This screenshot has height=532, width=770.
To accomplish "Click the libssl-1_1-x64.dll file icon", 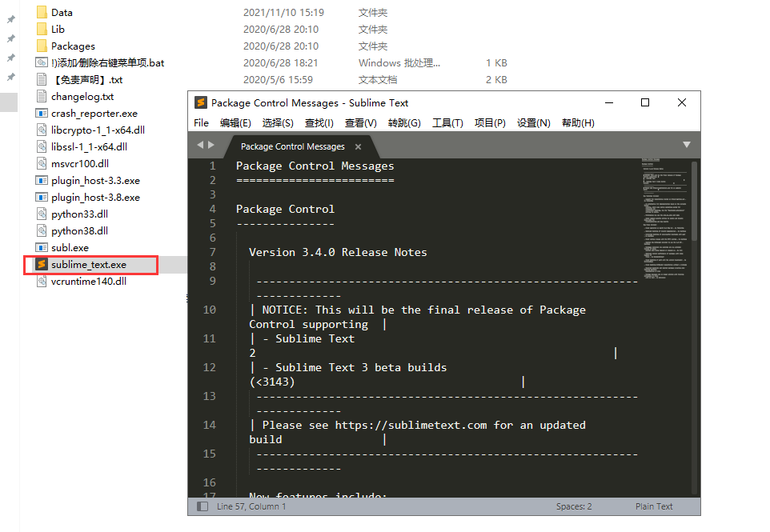I will [x=42, y=146].
